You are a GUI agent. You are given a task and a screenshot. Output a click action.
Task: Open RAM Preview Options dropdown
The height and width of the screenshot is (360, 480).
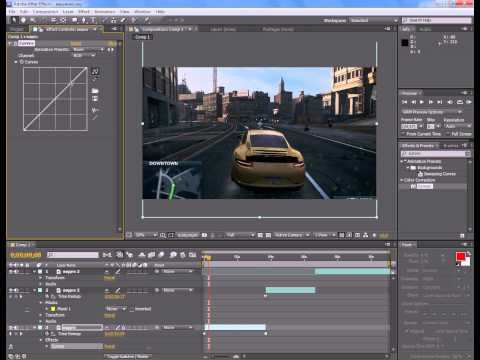tap(432, 112)
